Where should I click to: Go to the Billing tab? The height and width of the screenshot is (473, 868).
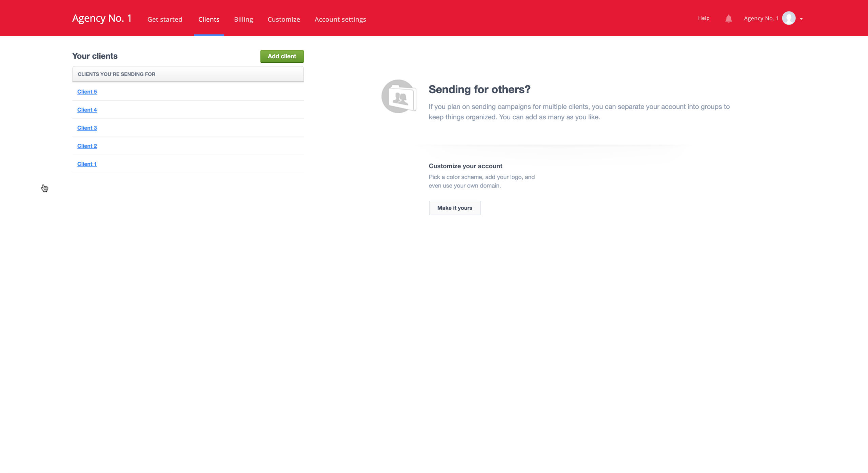(x=243, y=19)
